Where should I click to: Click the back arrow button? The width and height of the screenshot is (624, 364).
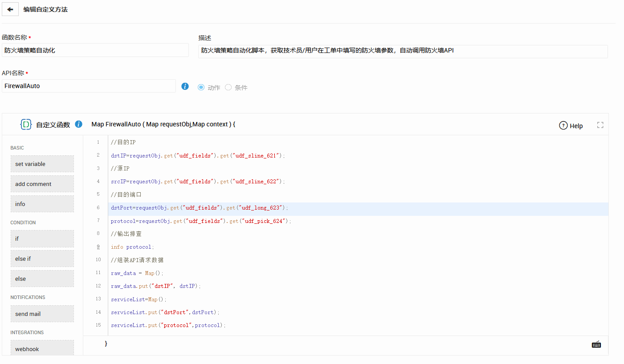pyautogui.click(x=10, y=9)
